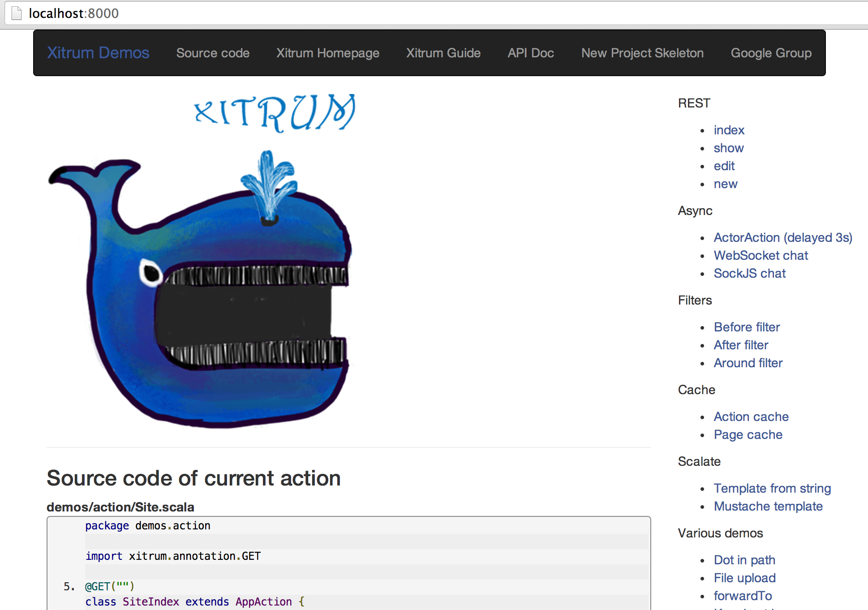Open Template from string demo
Viewport: 868px width, 610px height.
(x=772, y=488)
